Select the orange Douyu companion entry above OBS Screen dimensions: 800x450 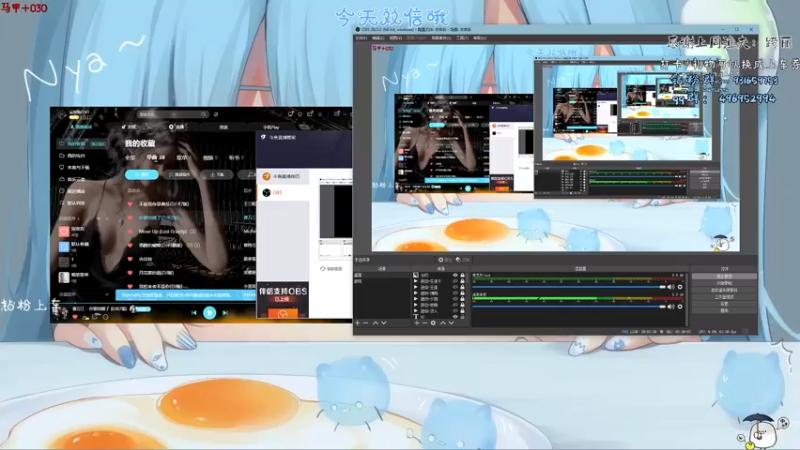[282, 176]
